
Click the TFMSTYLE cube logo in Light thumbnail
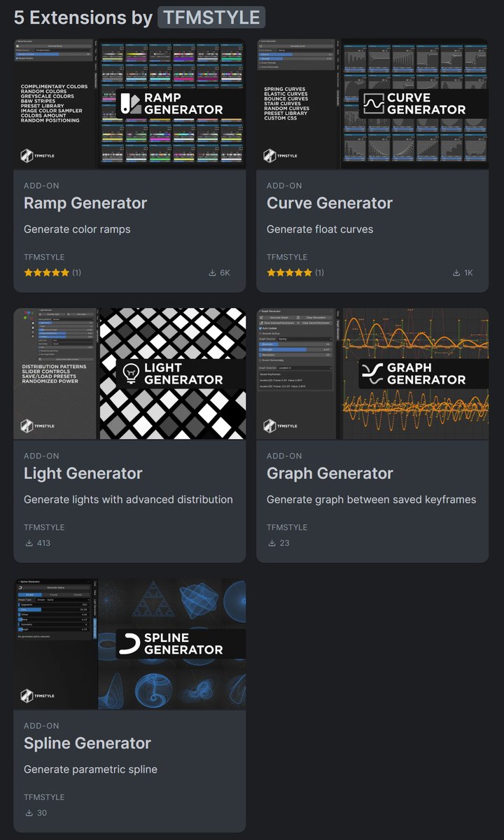tap(27, 426)
